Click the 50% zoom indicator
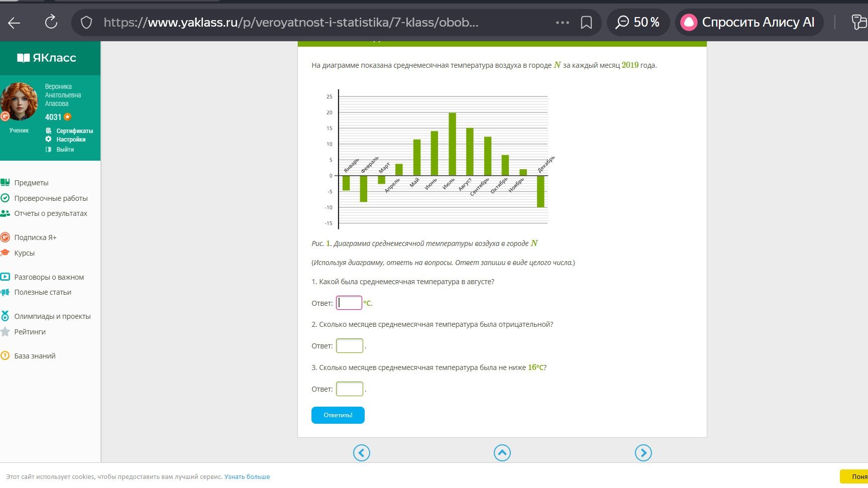Viewport: 868px width, 488px height. 638,22
